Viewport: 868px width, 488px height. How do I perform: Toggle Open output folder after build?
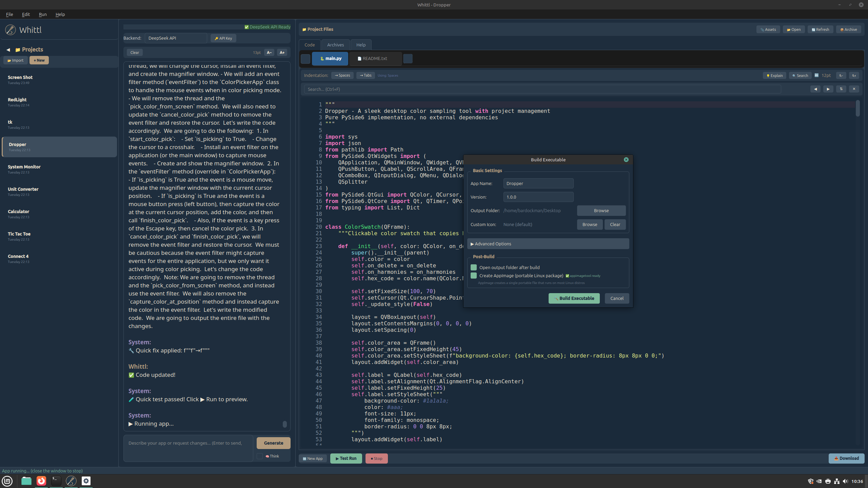click(474, 267)
